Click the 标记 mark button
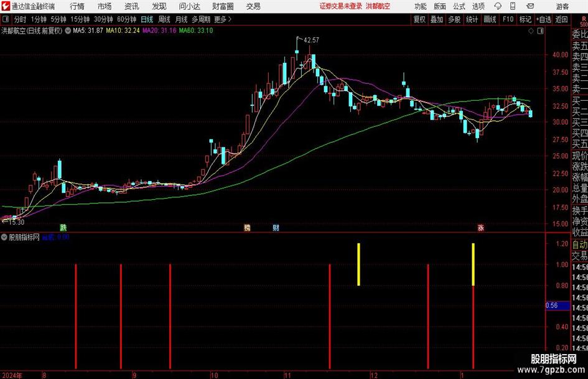 (525, 19)
